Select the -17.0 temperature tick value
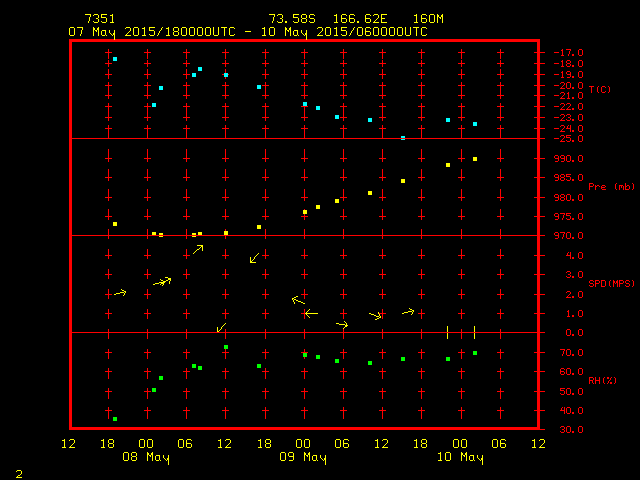 click(x=567, y=52)
